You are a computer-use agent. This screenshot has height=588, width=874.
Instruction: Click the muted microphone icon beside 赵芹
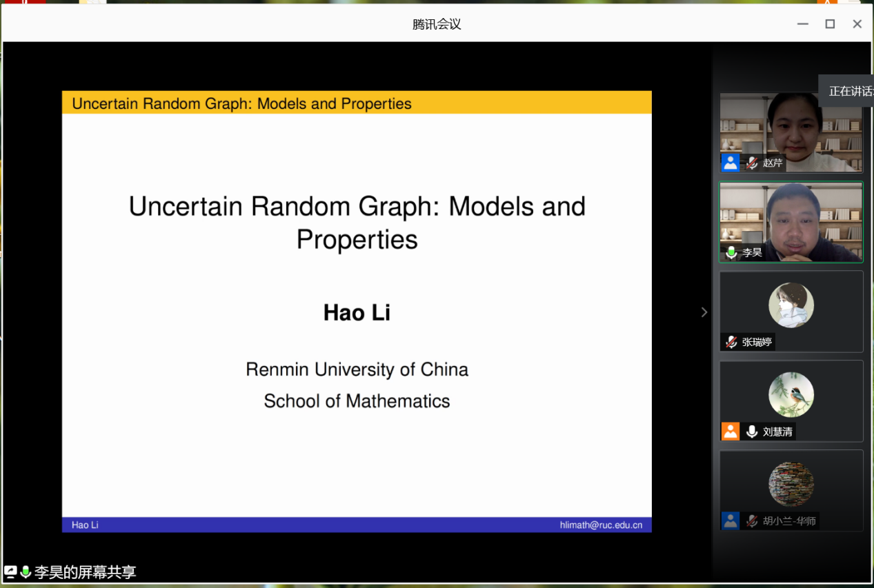coord(752,163)
